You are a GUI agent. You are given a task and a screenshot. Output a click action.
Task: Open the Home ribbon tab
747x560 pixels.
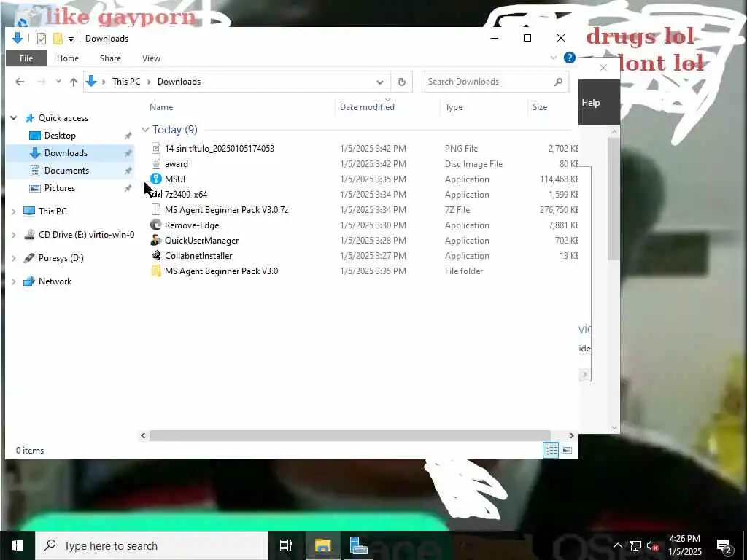point(68,58)
